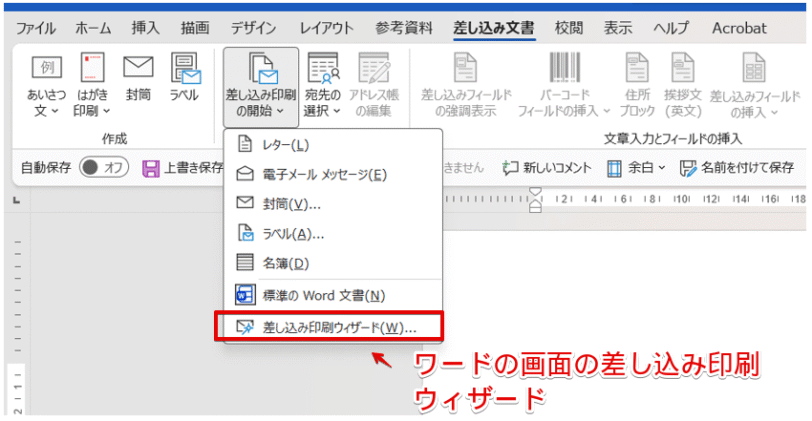
Task: Open バーコードフィールドの挿入 dropdown
Action: [564, 86]
